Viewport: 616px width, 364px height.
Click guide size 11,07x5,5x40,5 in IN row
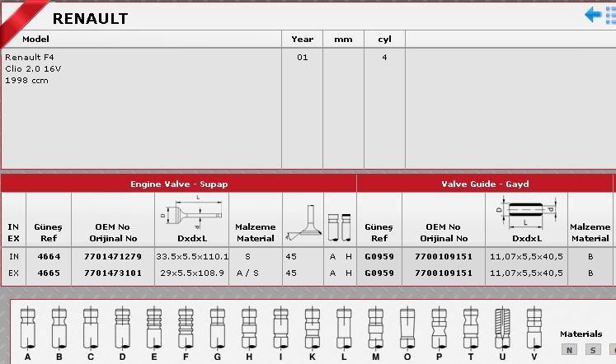point(526,256)
